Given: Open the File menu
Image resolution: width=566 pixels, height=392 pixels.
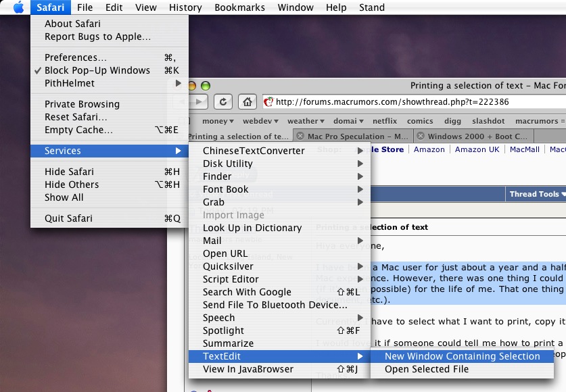Looking at the screenshot, I should [x=85, y=7].
